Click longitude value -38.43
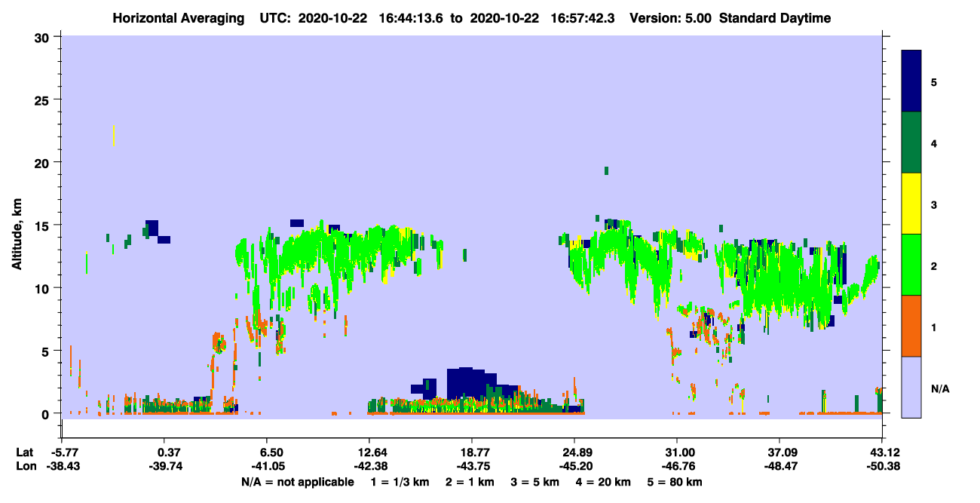Image resolution: width=980 pixels, height=503 pixels. pyautogui.click(x=63, y=466)
